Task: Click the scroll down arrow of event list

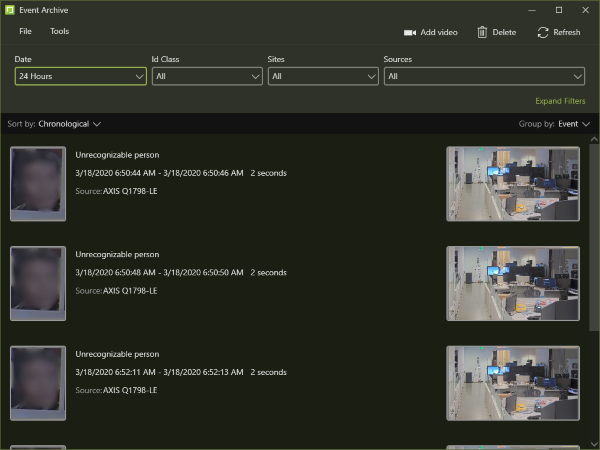Action: point(594,444)
